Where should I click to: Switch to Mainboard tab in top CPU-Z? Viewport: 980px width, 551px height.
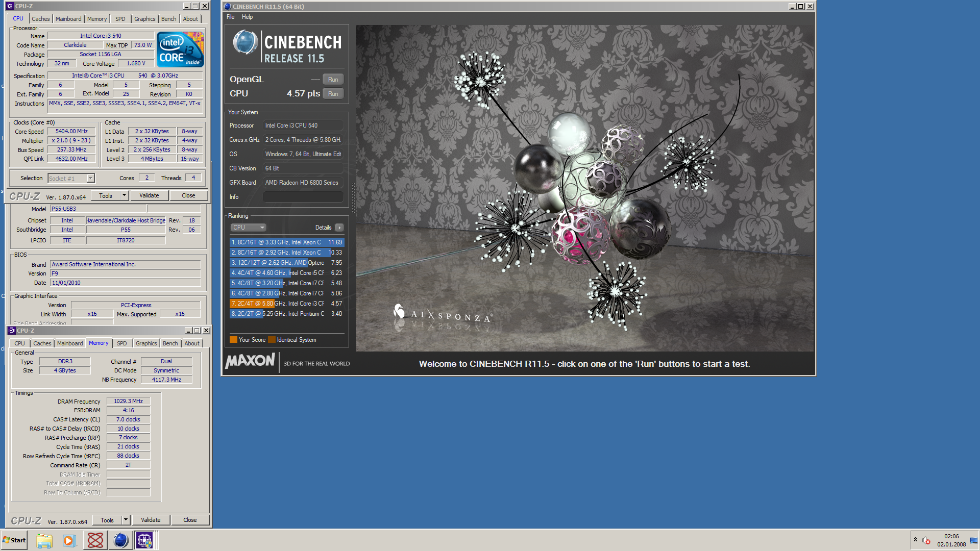[x=68, y=19]
